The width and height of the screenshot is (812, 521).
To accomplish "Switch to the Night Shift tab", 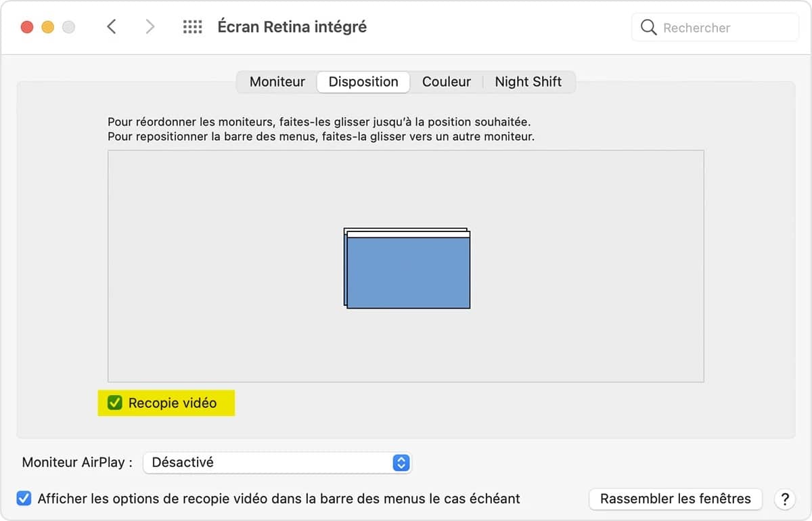I will pos(528,82).
